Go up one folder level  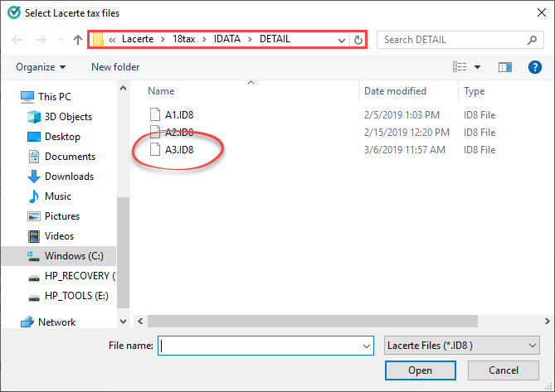pyautogui.click(x=78, y=40)
